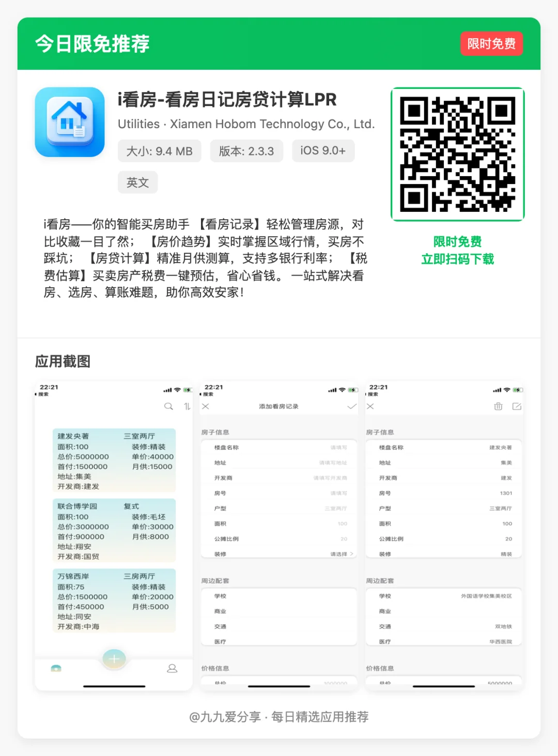Tap the magnifier search icon in first screenshot
558x756 pixels.
[x=168, y=406]
